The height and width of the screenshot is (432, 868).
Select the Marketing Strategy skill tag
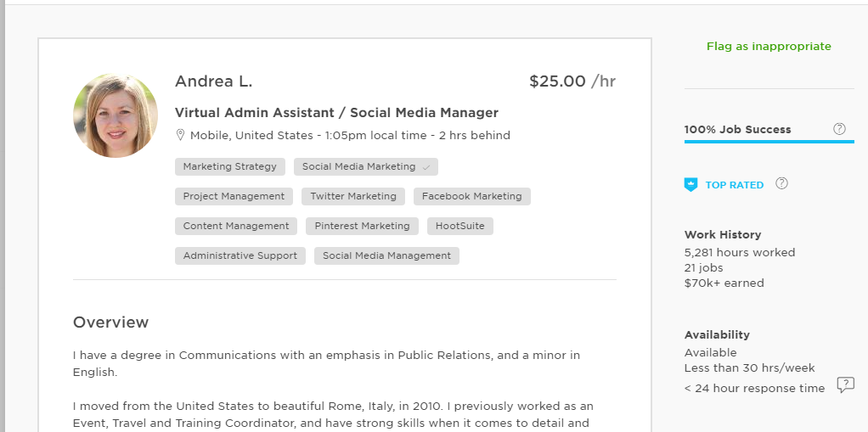click(229, 166)
